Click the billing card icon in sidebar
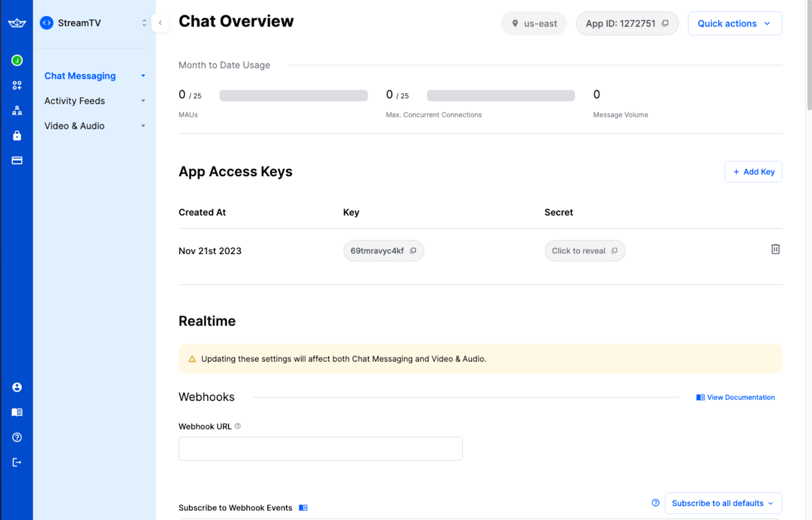The width and height of the screenshot is (812, 520). pyautogui.click(x=17, y=160)
